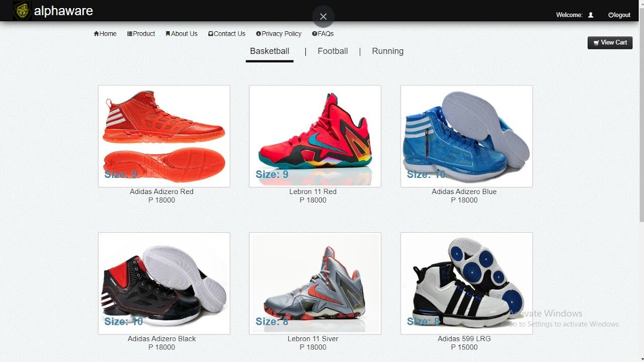Open the Product menu item
Screen dimensions: 644x362
pyautogui.click(x=141, y=34)
